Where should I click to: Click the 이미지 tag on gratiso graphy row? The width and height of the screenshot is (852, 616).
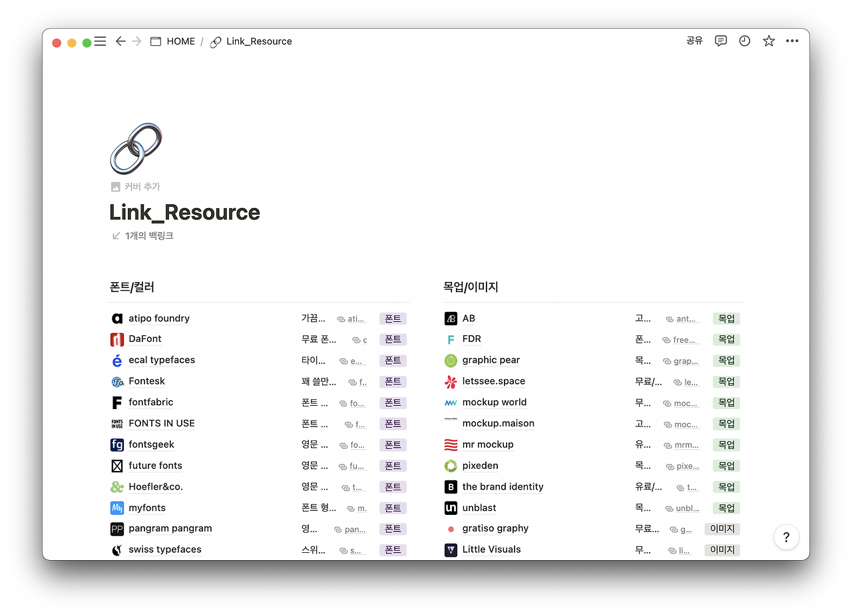(x=722, y=529)
